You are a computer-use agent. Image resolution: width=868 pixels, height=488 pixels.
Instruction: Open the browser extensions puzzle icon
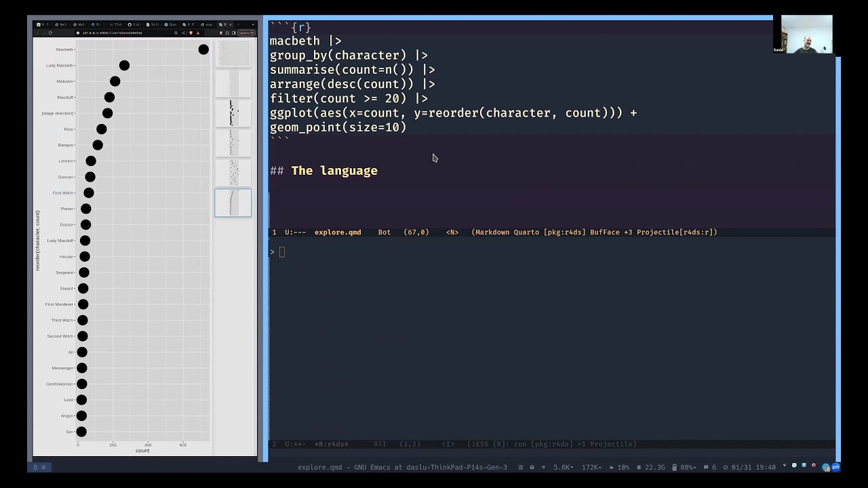(x=227, y=33)
